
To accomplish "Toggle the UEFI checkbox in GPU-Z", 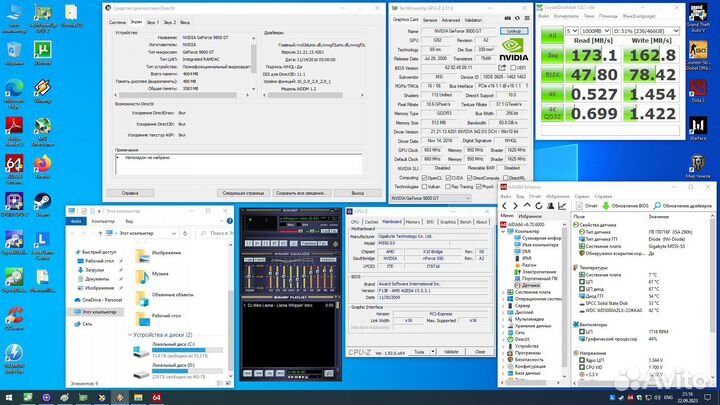I will (x=513, y=68).
